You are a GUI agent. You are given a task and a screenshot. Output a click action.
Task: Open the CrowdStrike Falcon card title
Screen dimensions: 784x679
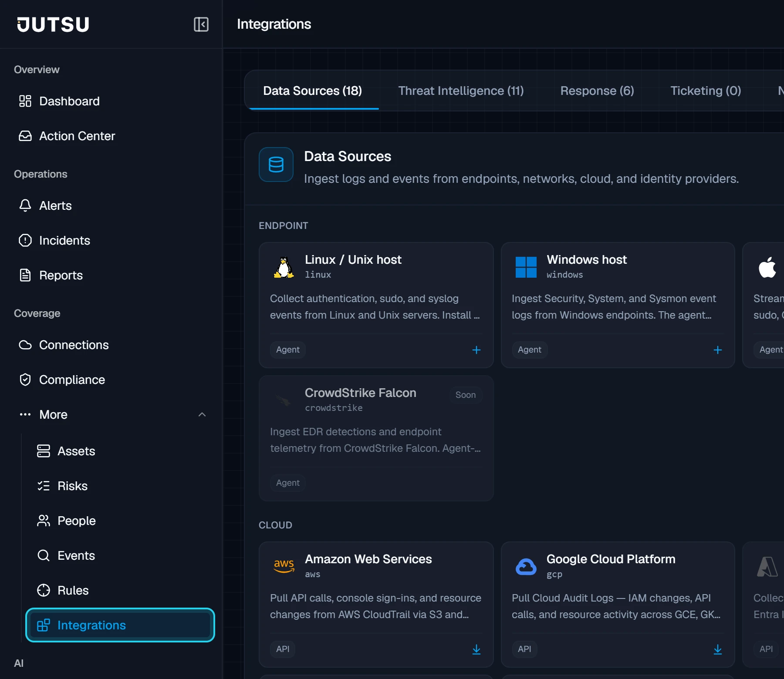(361, 393)
